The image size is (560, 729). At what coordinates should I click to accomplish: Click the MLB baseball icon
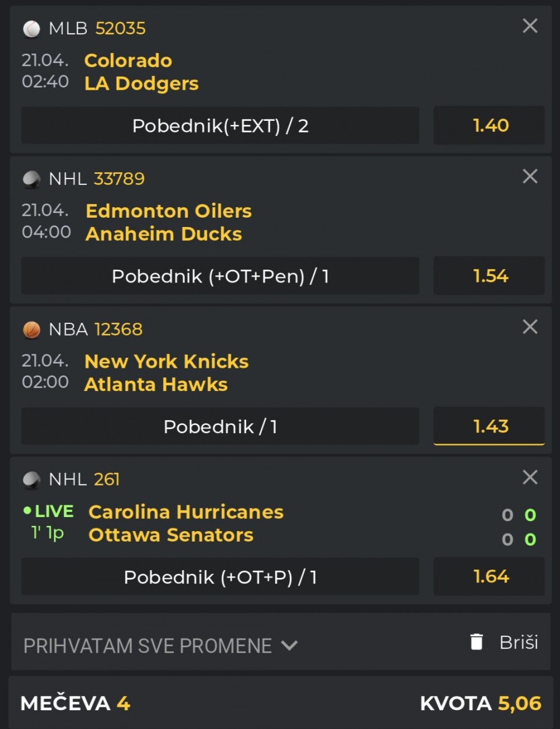pos(32,29)
